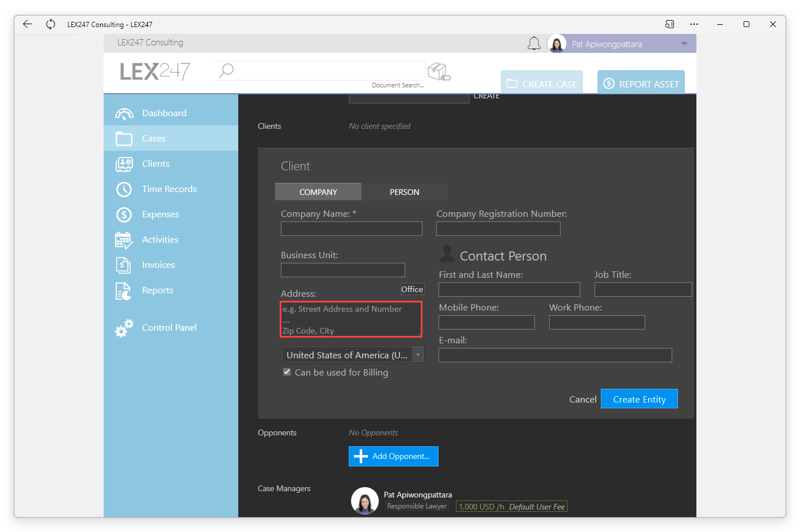The height and width of the screenshot is (532, 800).
Task: Open the Pat Apiwongpattara user menu arrow
Action: (x=684, y=44)
